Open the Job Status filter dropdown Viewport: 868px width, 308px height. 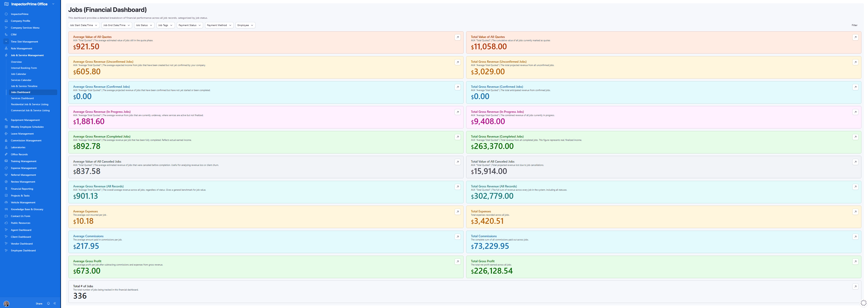[144, 25]
